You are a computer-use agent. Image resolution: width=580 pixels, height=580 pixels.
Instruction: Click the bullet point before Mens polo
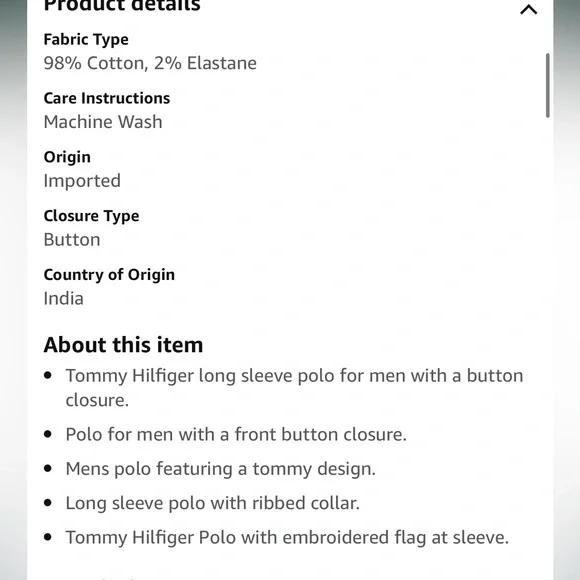48,469
